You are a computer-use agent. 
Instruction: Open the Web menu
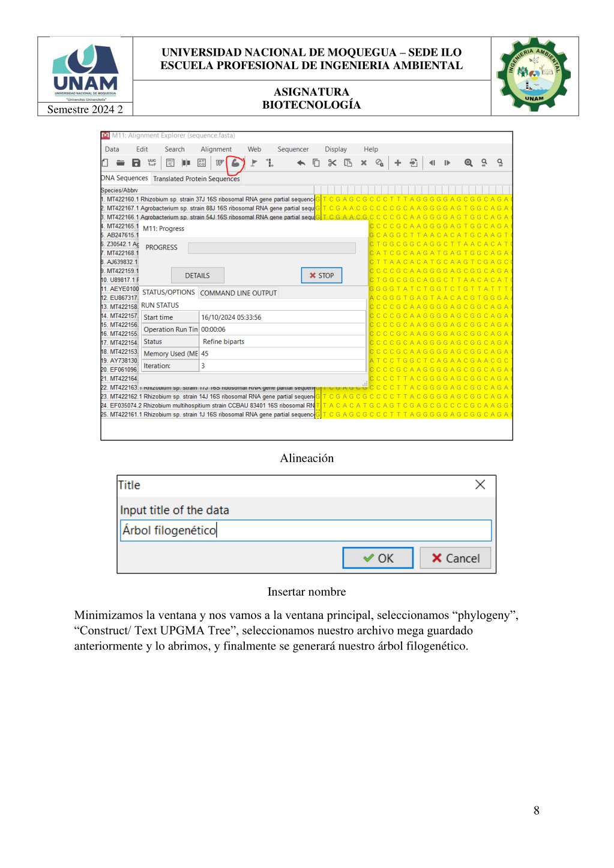[x=254, y=149]
